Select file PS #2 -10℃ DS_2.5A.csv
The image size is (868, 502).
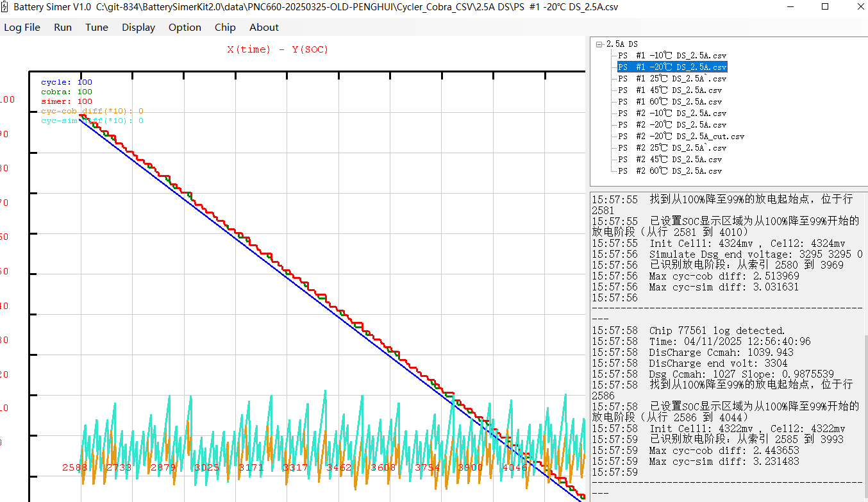[672, 113]
